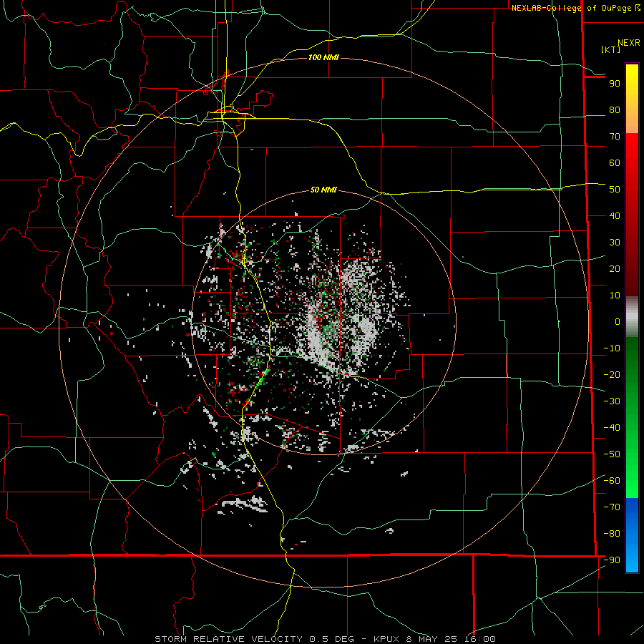Click the "20" color scale label
Viewport: 644px width, 644px height.
(x=615, y=269)
